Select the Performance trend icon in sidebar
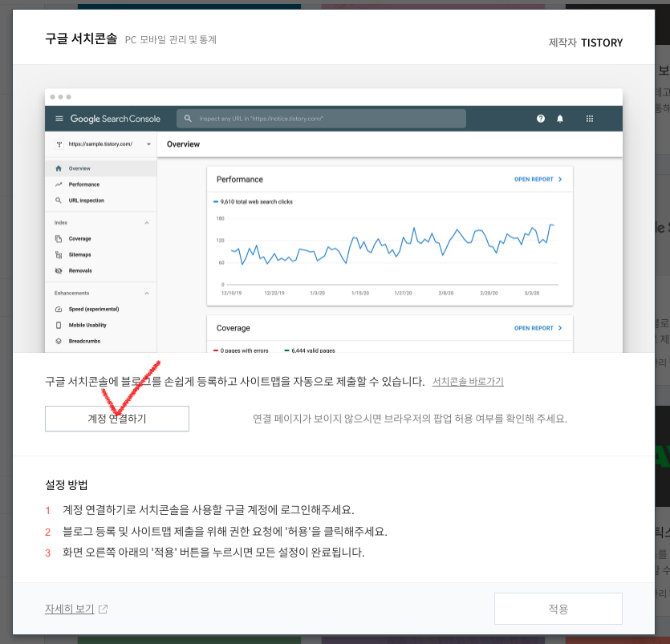 [x=59, y=184]
